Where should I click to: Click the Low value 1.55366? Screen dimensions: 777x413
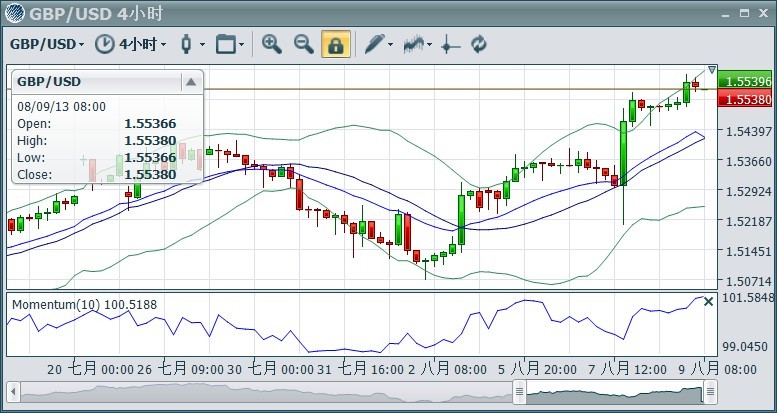click(x=150, y=158)
